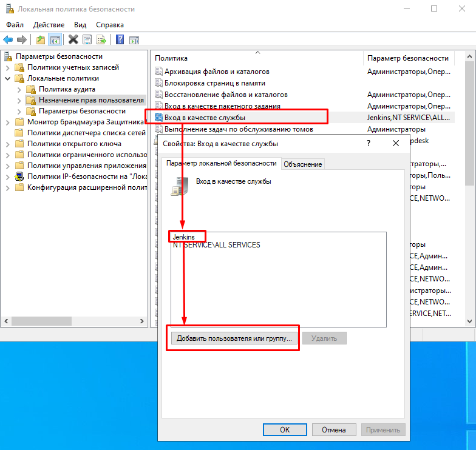
Task: Select Jenkins in the users list
Action: (183, 236)
